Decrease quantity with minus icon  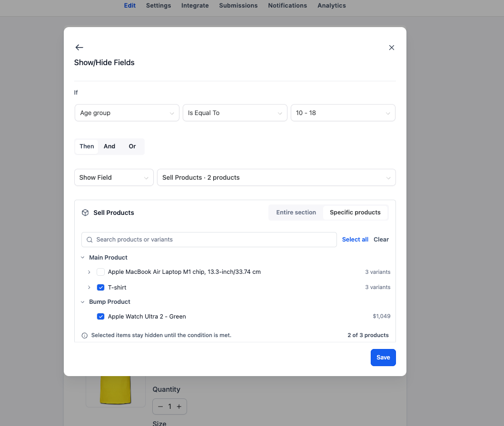160,407
